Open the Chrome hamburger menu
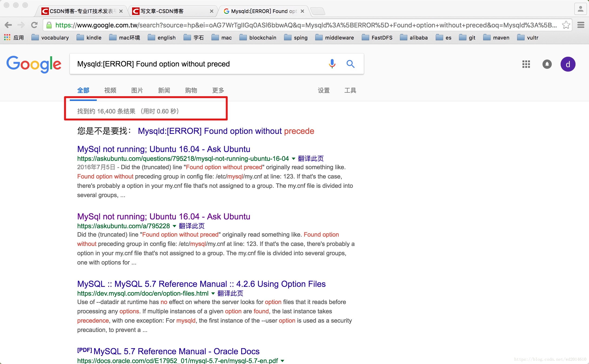 point(581,25)
